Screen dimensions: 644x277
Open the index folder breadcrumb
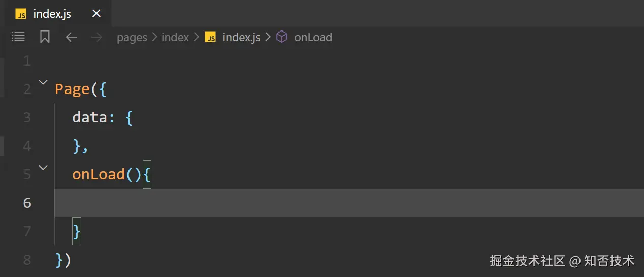click(x=175, y=37)
